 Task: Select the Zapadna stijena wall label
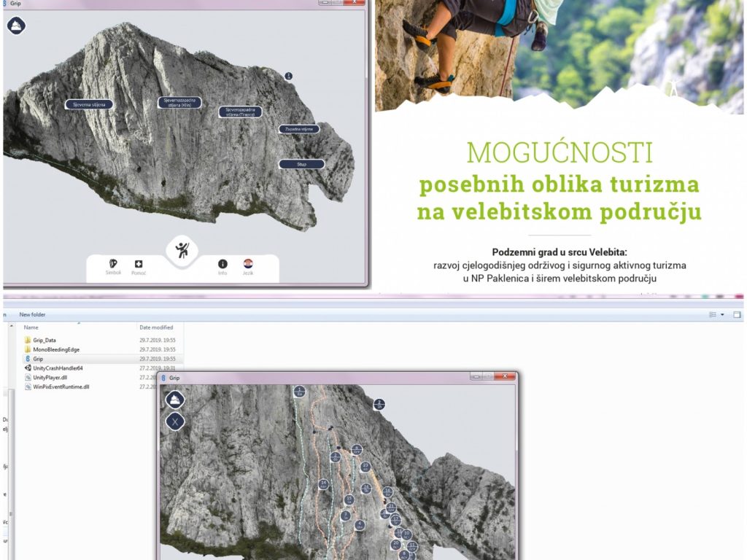[x=299, y=129]
